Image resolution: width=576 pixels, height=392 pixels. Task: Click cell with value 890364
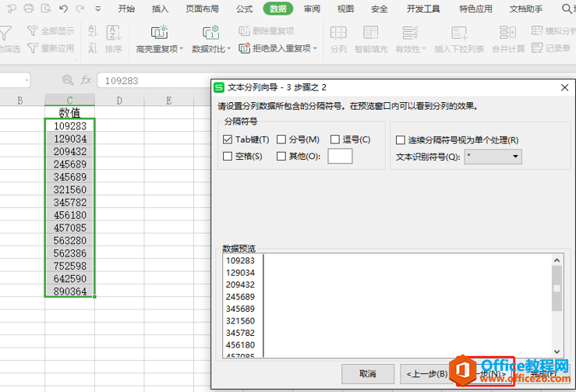70,291
